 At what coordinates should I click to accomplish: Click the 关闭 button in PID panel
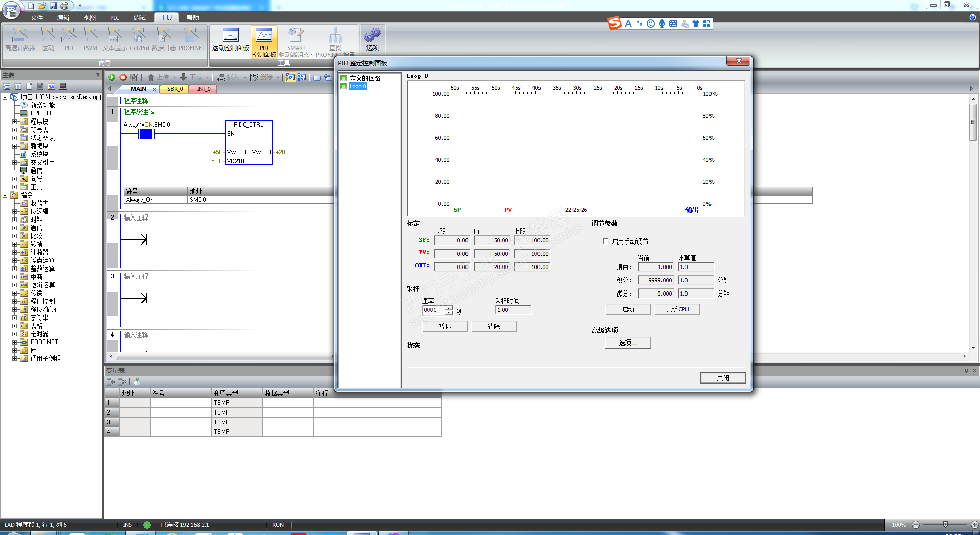tap(723, 378)
